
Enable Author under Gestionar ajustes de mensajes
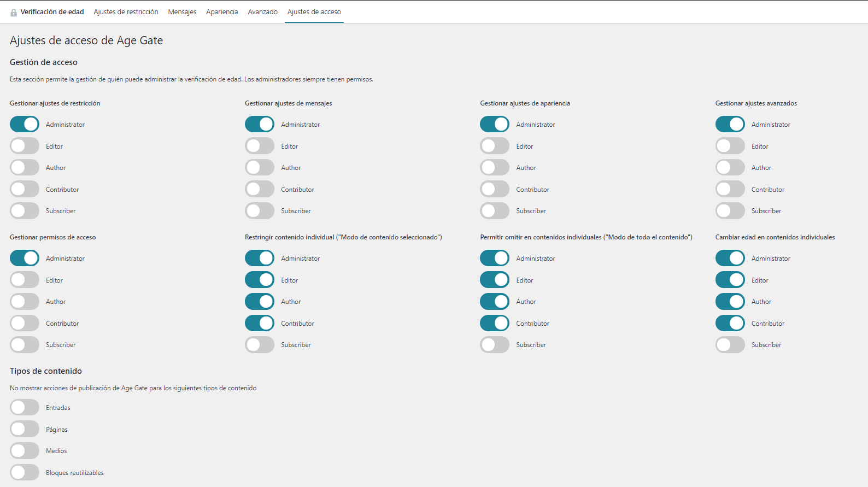[x=260, y=167]
